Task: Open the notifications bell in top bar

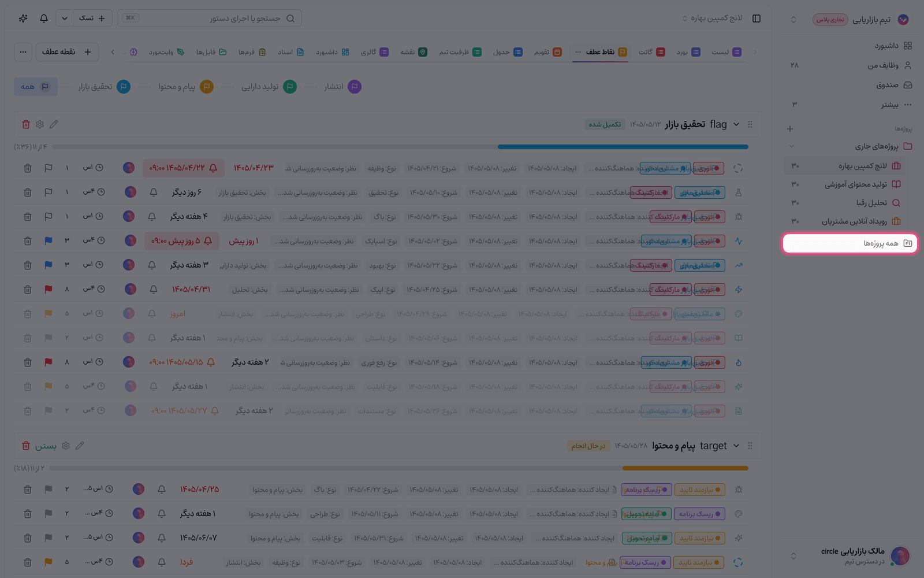Action: (x=44, y=18)
